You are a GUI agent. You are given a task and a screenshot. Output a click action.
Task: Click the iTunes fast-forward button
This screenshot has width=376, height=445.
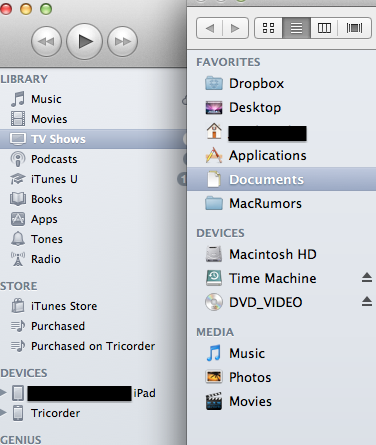(122, 41)
